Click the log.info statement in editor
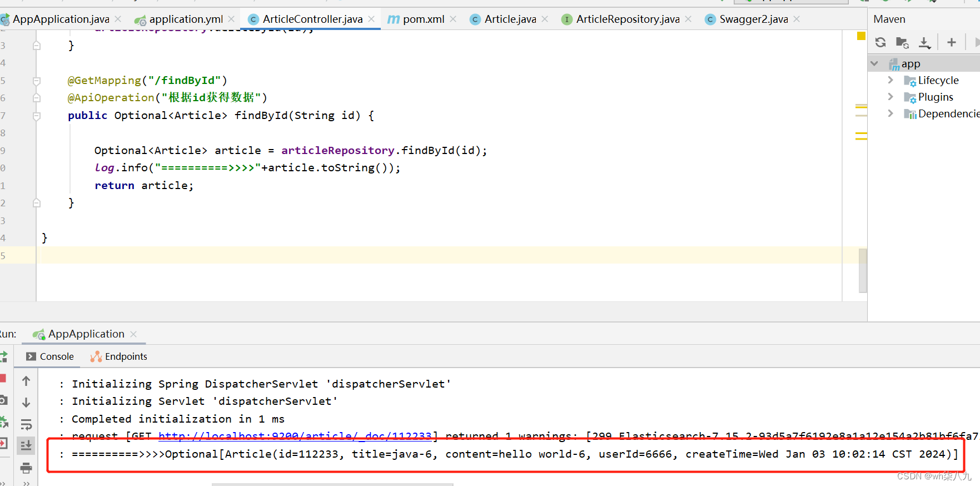 (247, 167)
